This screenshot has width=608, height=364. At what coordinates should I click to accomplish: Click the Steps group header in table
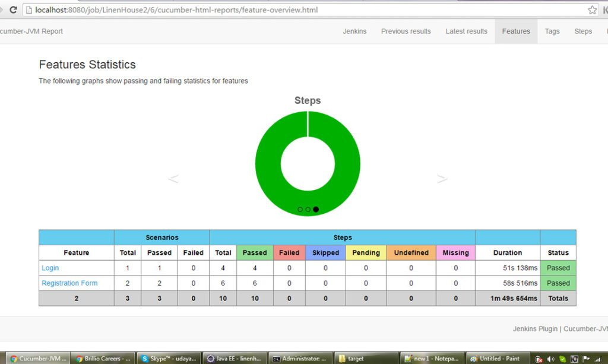pos(343,238)
